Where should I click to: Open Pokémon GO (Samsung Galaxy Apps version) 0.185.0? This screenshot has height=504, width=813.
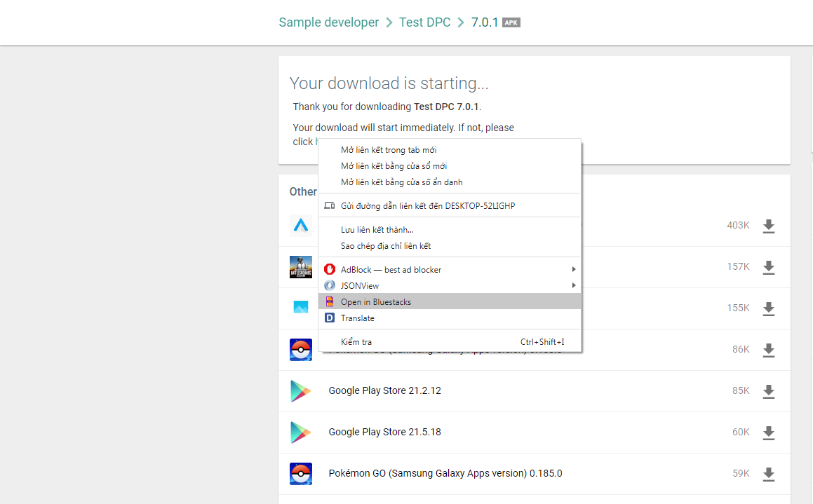(445, 473)
